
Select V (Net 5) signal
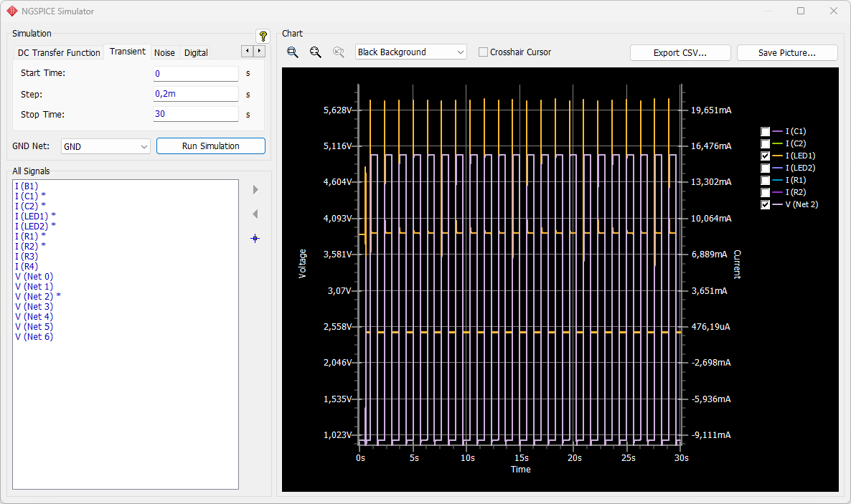click(x=34, y=327)
